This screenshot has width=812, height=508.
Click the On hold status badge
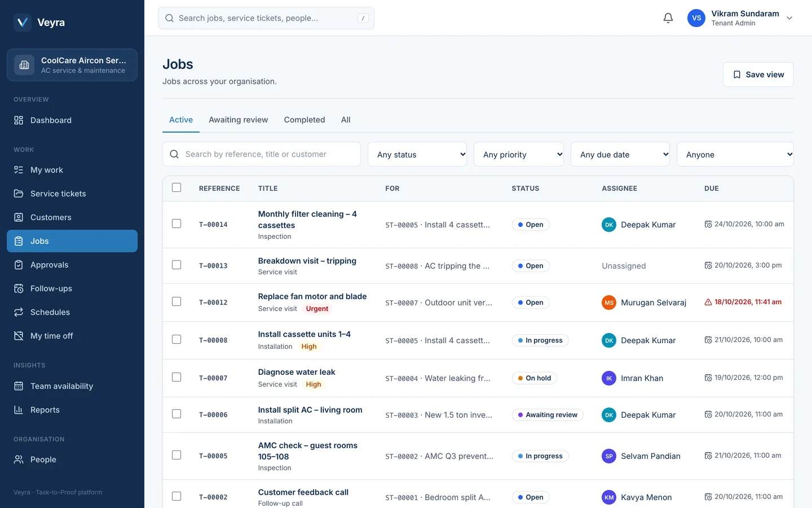coord(534,378)
